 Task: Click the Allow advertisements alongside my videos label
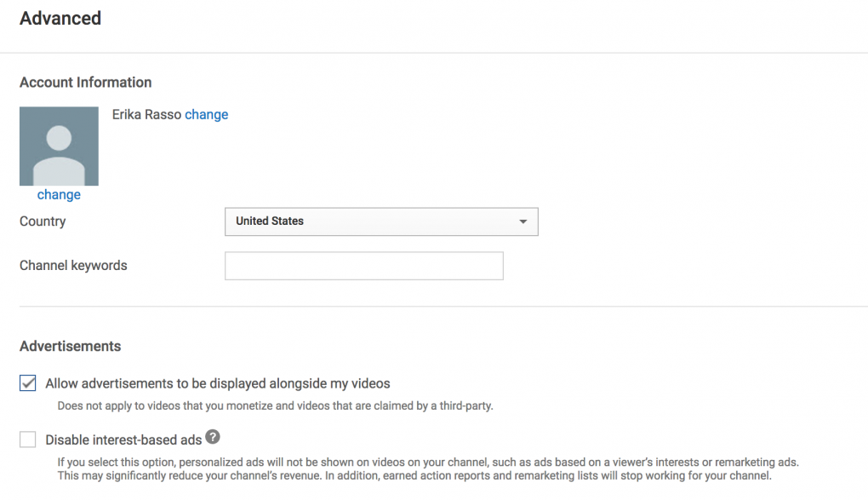(x=218, y=383)
